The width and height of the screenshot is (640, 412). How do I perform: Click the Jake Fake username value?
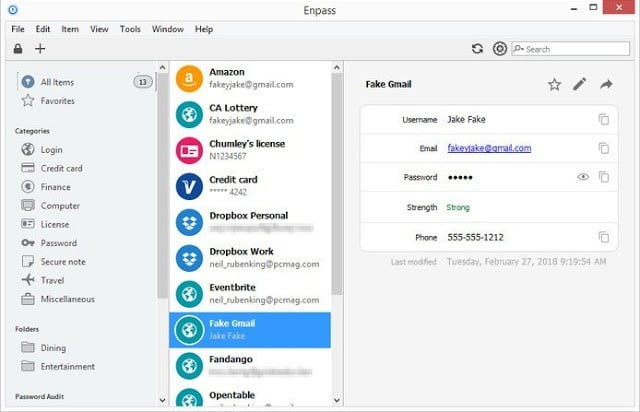[x=466, y=119]
